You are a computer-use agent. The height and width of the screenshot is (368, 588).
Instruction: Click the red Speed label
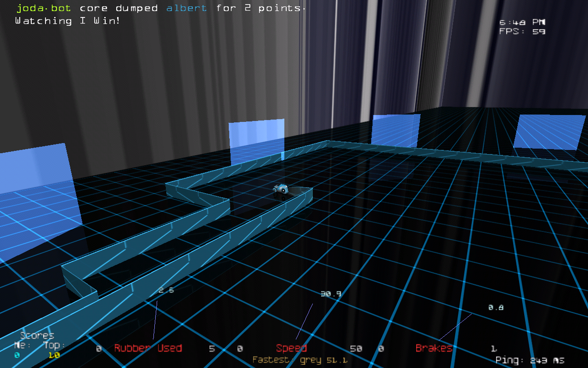pos(291,348)
